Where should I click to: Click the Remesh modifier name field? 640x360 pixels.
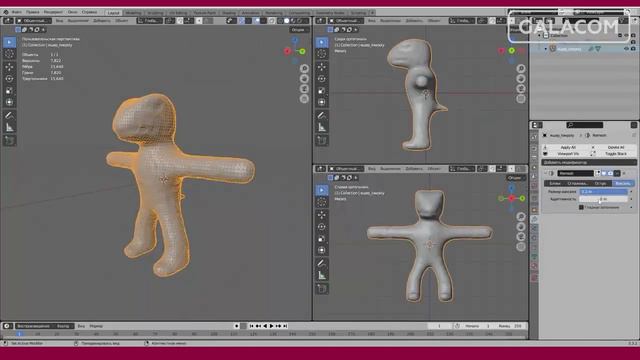576,173
